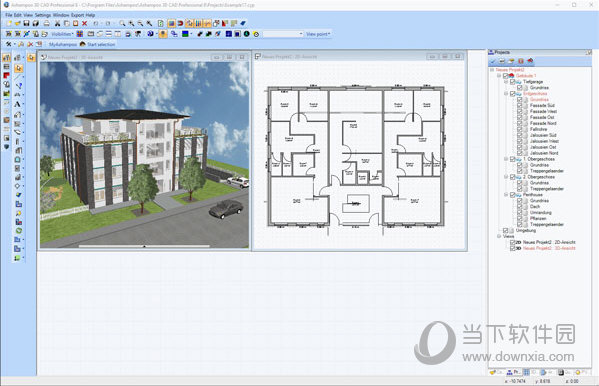Viewport: 599px width, 386px height.
Task: Click the 3D building render view
Action: pyautogui.click(x=144, y=154)
